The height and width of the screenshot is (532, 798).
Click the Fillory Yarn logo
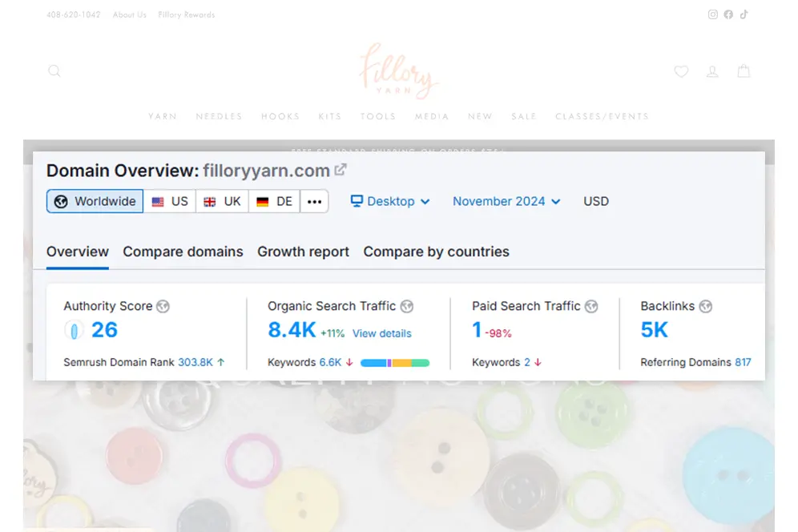pos(398,71)
